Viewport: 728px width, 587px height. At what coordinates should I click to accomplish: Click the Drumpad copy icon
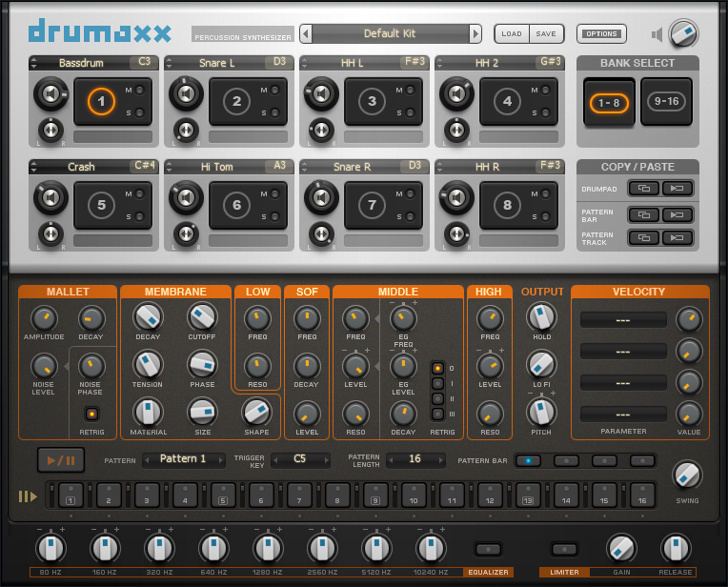(642, 189)
